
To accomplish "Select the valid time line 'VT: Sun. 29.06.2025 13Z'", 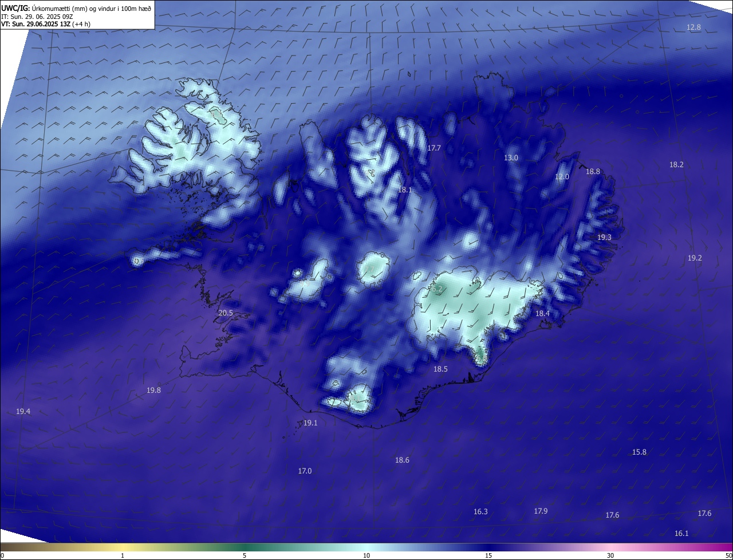I will click(37, 24).
